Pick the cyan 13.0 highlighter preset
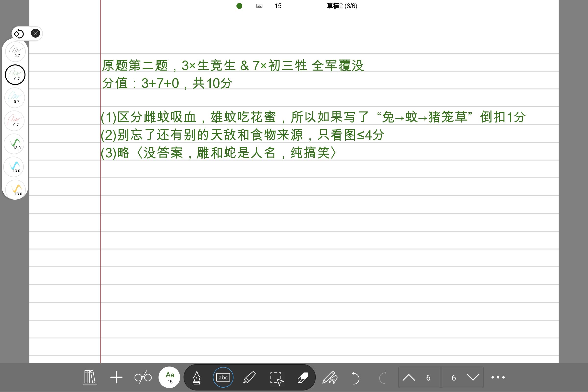The image size is (588, 392). [x=13, y=167]
